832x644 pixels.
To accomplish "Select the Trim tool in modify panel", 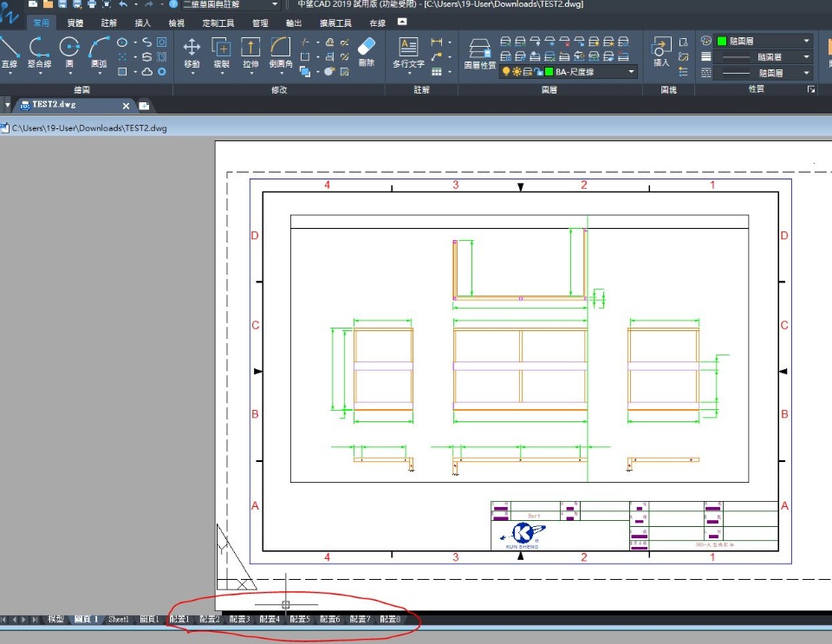I will click(x=304, y=42).
